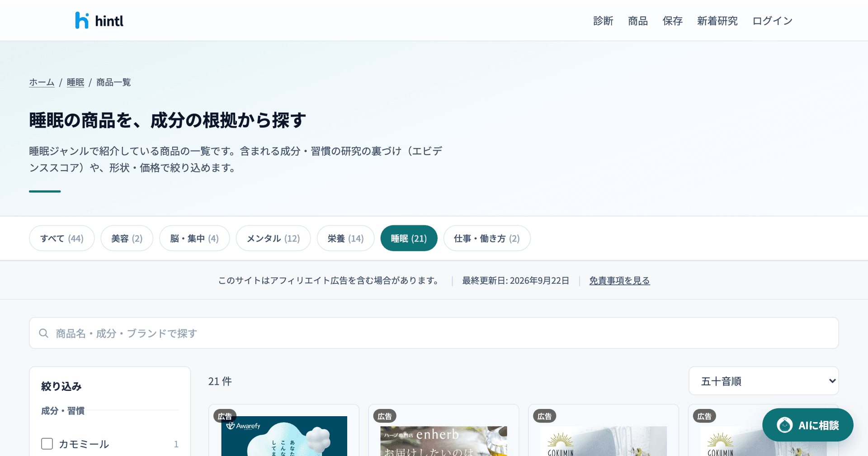
Task: Click the 絞り込み filter heading
Action: (x=61, y=386)
